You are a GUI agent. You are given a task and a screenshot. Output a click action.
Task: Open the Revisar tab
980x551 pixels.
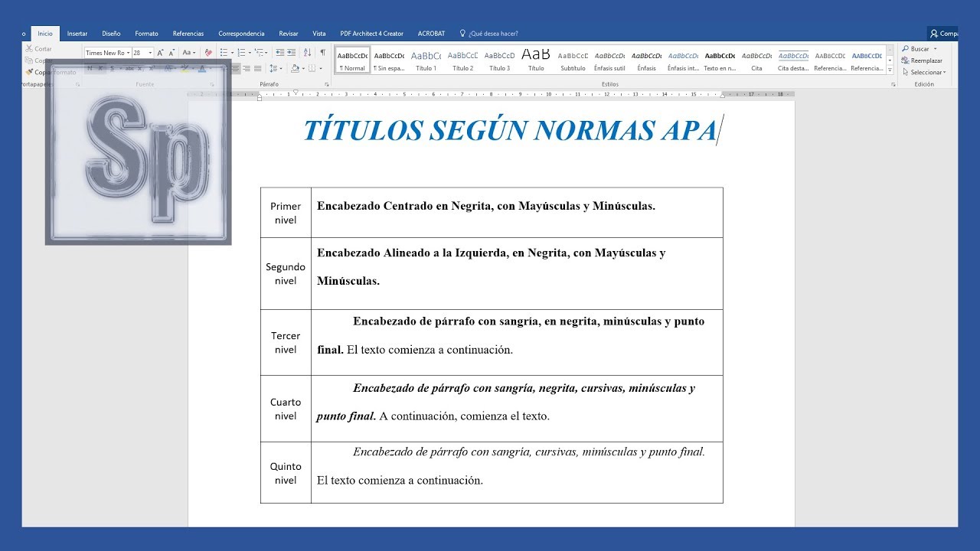pyautogui.click(x=289, y=34)
